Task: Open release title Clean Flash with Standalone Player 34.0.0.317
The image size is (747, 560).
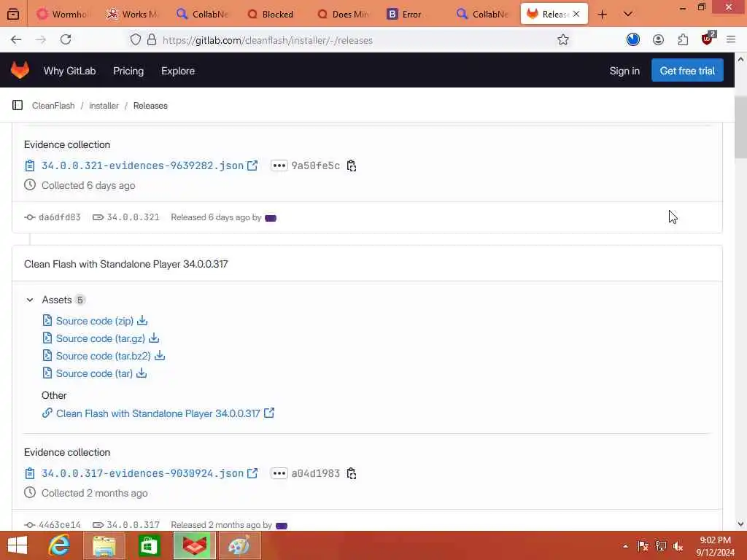Action: point(125,264)
